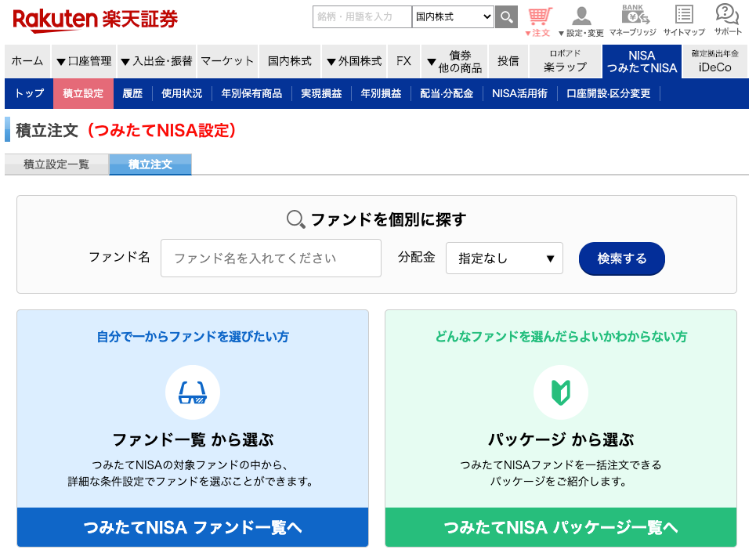Open 年別保有商品 in the blue submenu
This screenshot has width=756, height=553.
tap(251, 93)
